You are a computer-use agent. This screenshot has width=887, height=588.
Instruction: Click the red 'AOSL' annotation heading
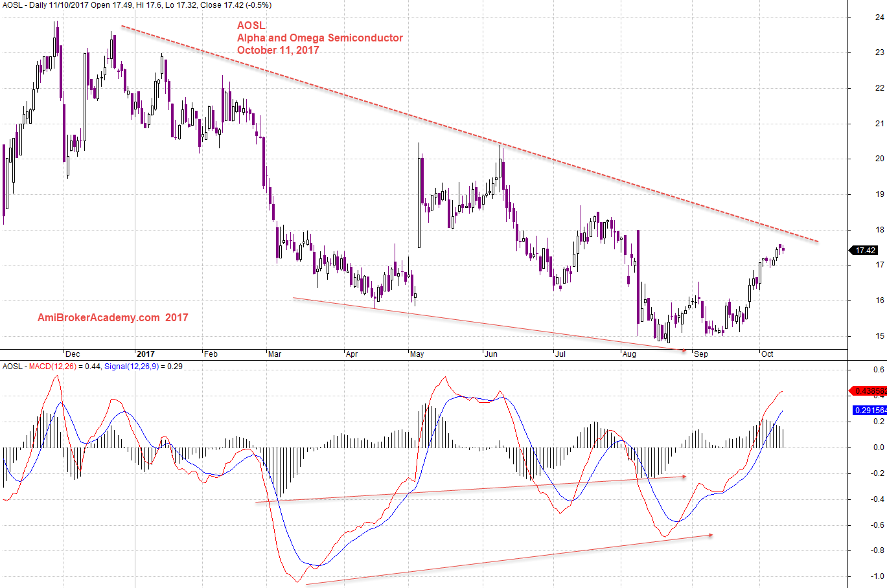pyautogui.click(x=251, y=26)
